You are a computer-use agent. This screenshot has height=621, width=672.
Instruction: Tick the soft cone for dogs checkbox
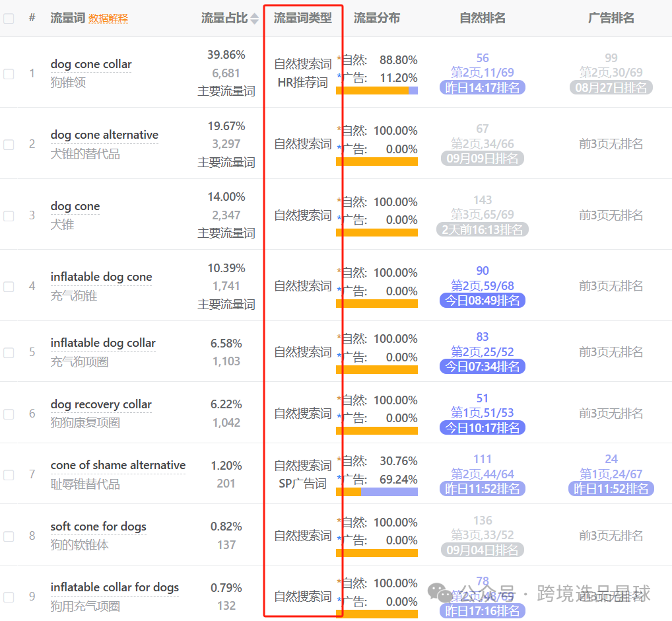pyautogui.click(x=9, y=536)
